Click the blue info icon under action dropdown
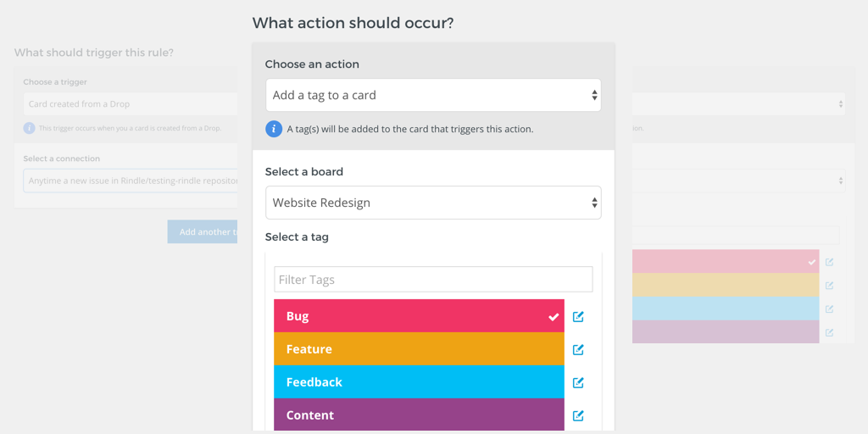 (274, 129)
